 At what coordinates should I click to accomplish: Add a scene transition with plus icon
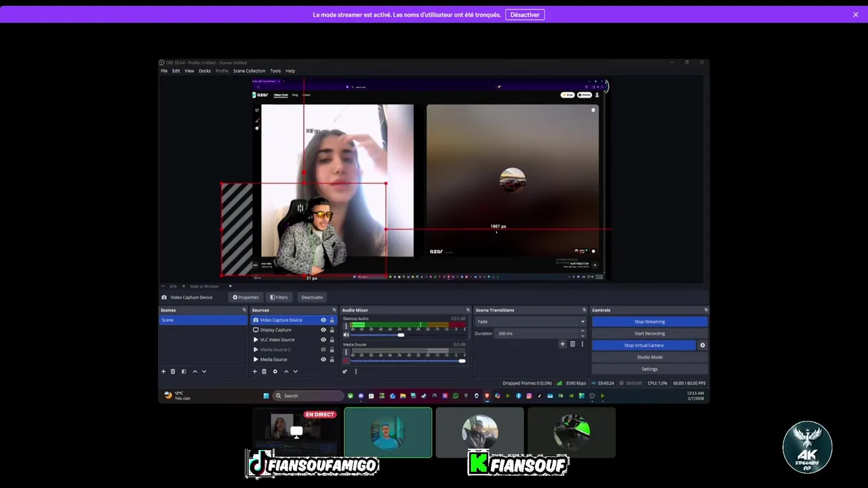562,344
